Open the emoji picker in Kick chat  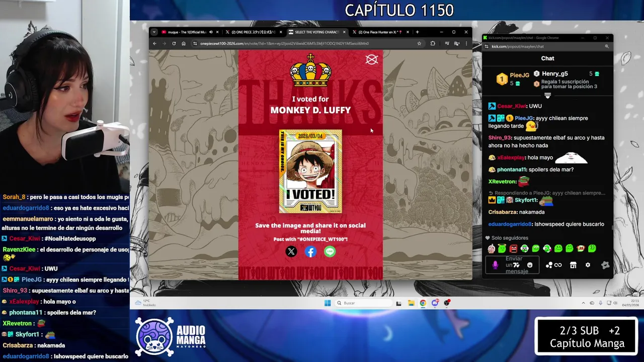coord(530,265)
